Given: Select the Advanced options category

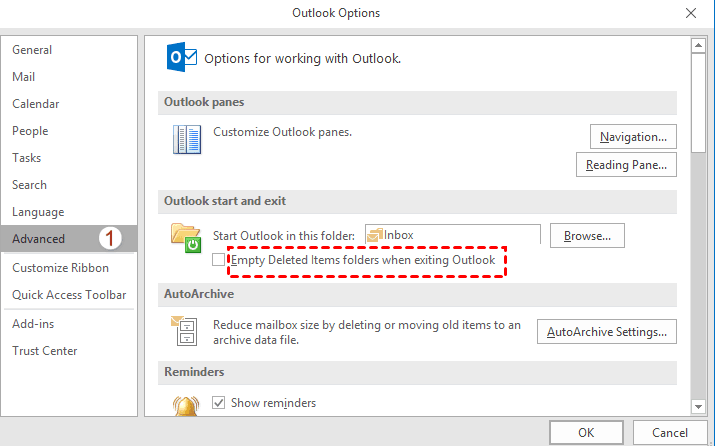Looking at the screenshot, I should [x=69, y=239].
